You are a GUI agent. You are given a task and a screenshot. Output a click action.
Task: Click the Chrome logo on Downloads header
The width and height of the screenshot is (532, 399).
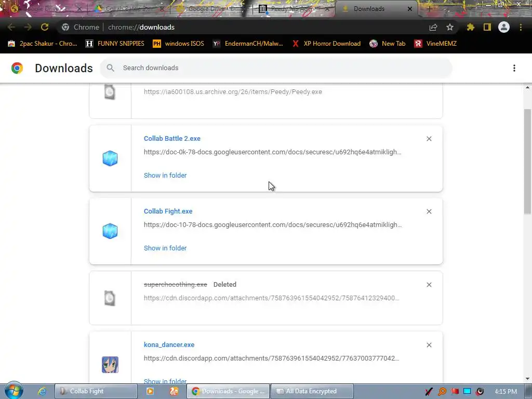17,68
